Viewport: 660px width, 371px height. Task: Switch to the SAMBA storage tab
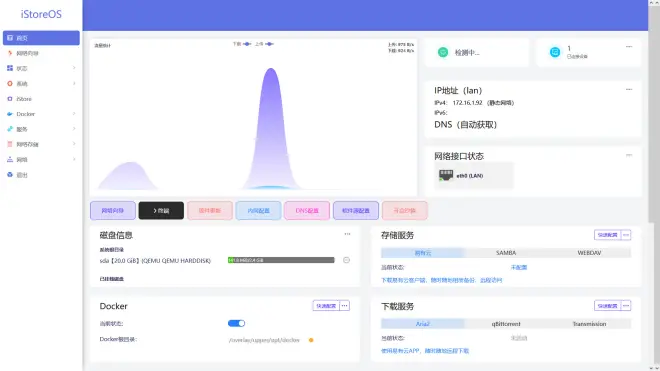[506, 253]
